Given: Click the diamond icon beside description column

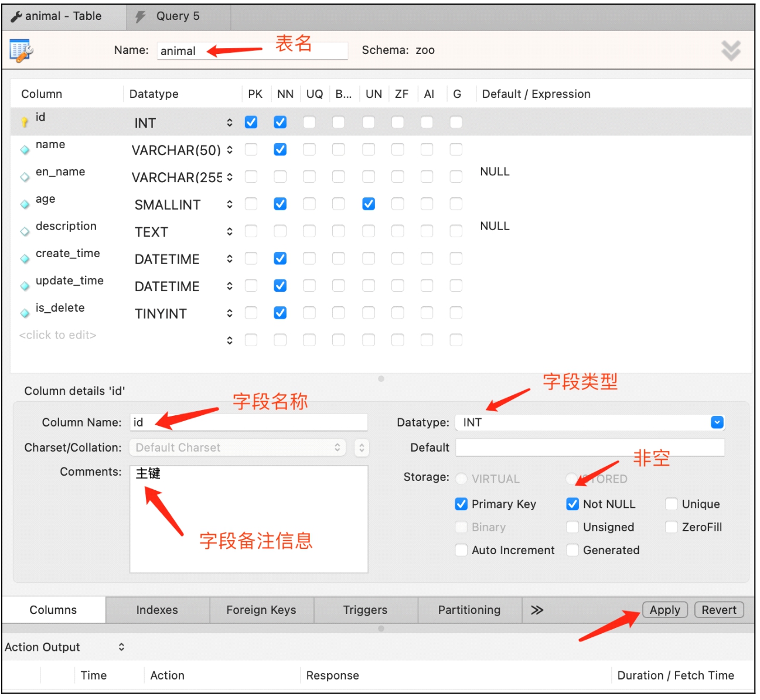Looking at the screenshot, I should coord(25,231).
